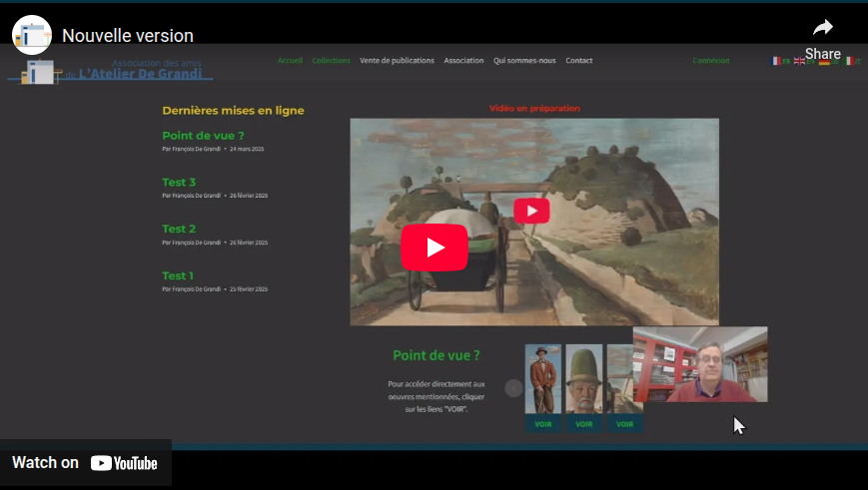Viewport: 868px width, 490px height.
Task: Click Watch on YouTube button
Action: pos(85,463)
